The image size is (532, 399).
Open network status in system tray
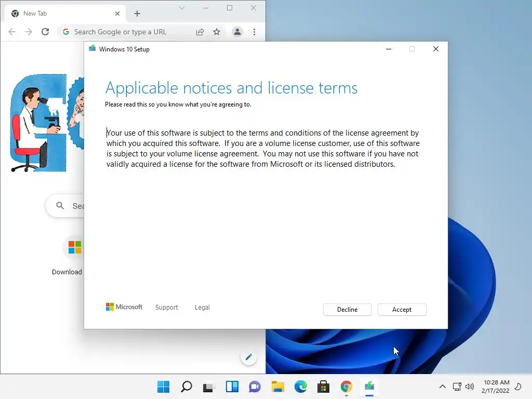457,387
